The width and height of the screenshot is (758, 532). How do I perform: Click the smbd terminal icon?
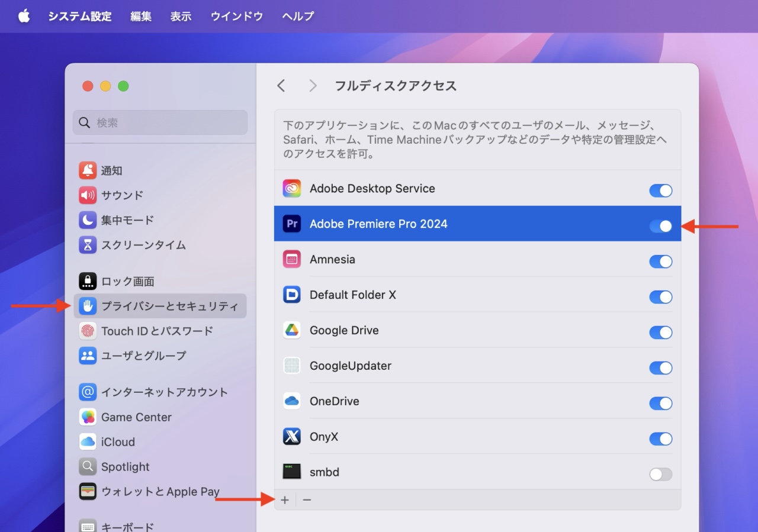(x=292, y=472)
